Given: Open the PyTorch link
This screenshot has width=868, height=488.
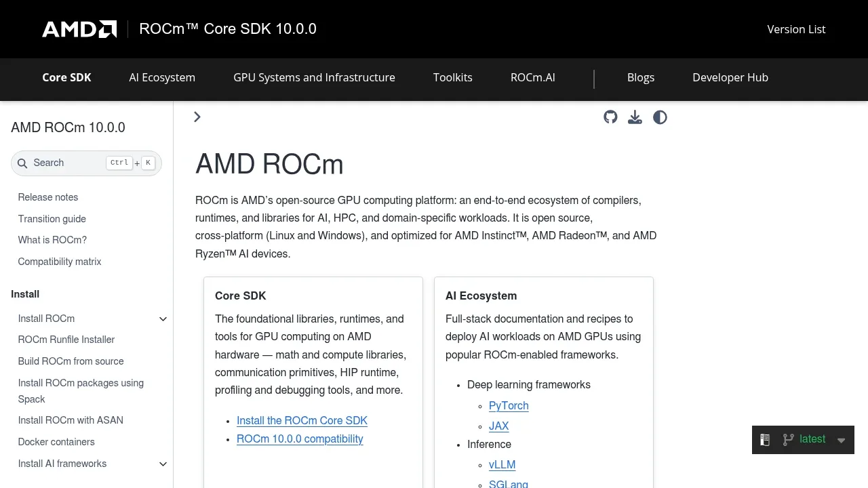Looking at the screenshot, I should tap(509, 406).
